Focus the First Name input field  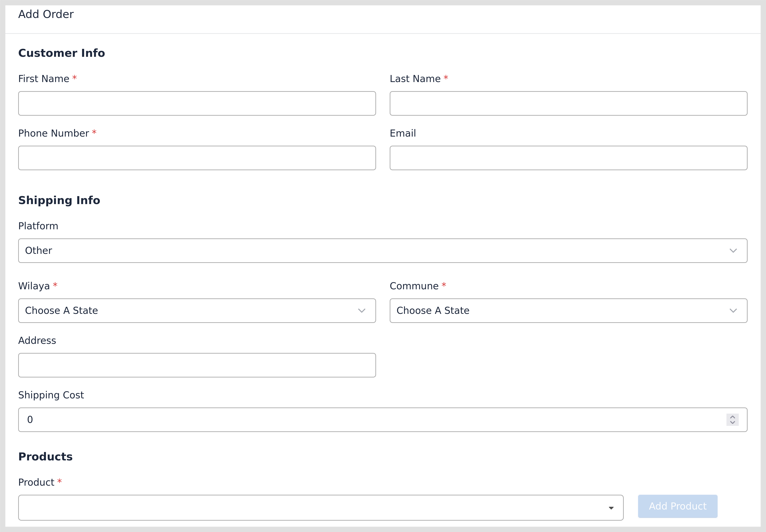click(197, 103)
